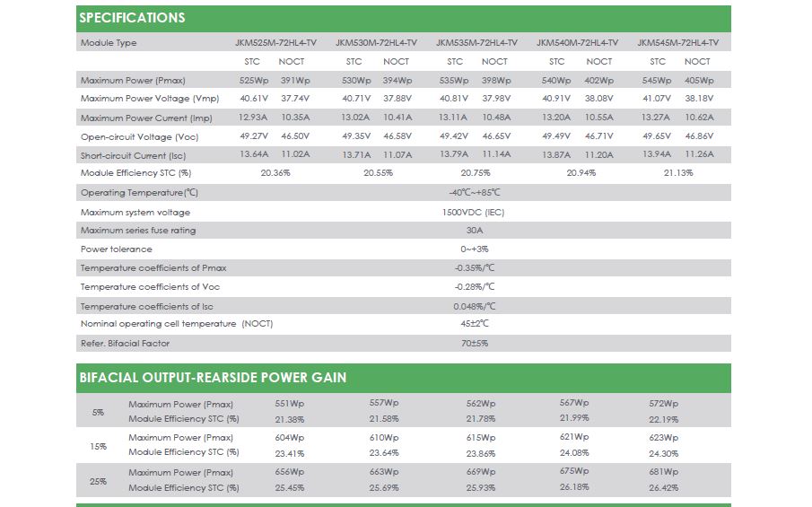Select the 1500VDC (IEC) system voltage value

pos(473,213)
